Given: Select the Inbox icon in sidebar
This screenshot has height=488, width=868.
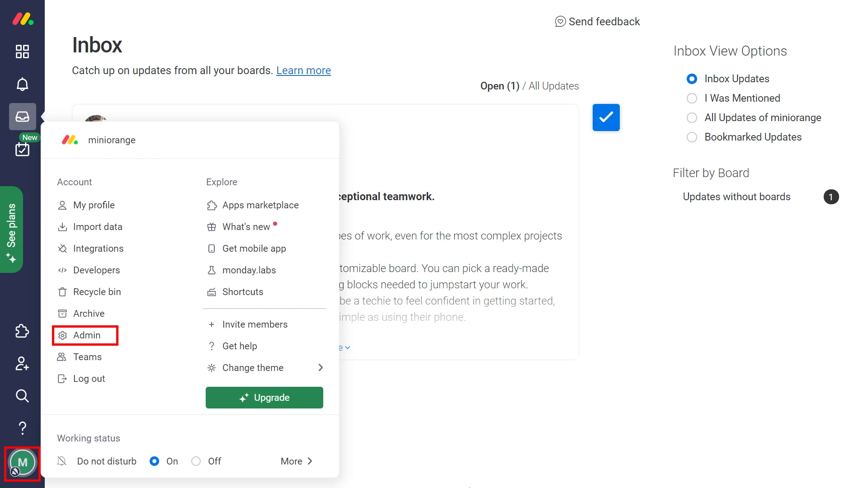Looking at the screenshot, I should pyautogui.click(x=22, y=116).
